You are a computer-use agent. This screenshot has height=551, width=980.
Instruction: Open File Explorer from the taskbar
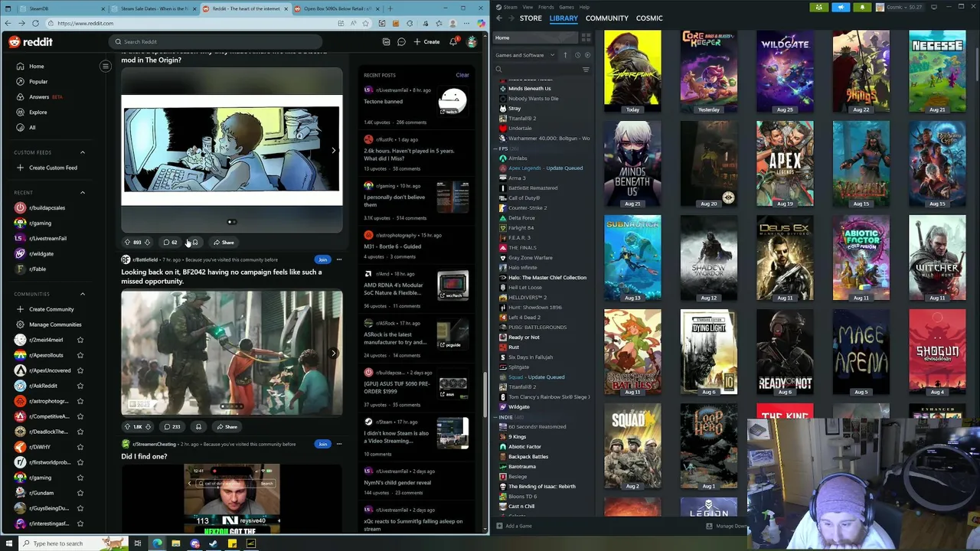(175, 543)
